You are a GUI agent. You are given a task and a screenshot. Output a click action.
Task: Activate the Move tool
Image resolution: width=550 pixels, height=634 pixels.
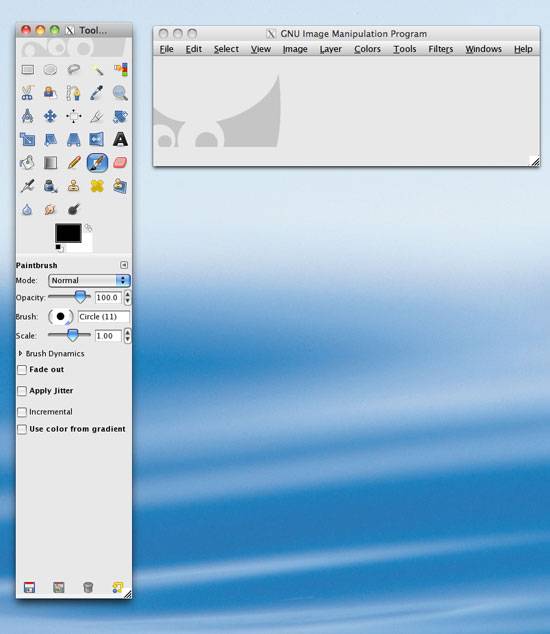(50, 116)
